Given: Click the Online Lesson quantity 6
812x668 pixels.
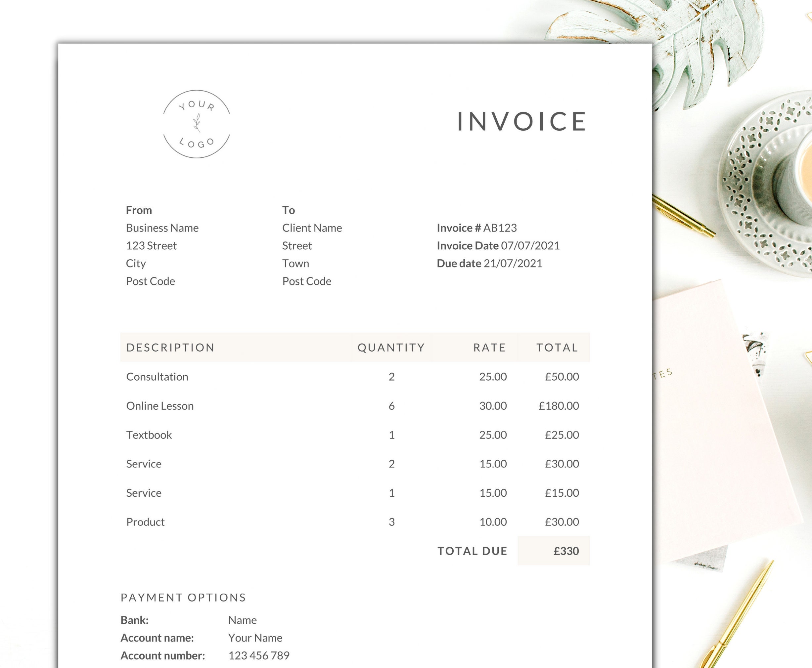Looking at the screenshot, I should 391,406.
